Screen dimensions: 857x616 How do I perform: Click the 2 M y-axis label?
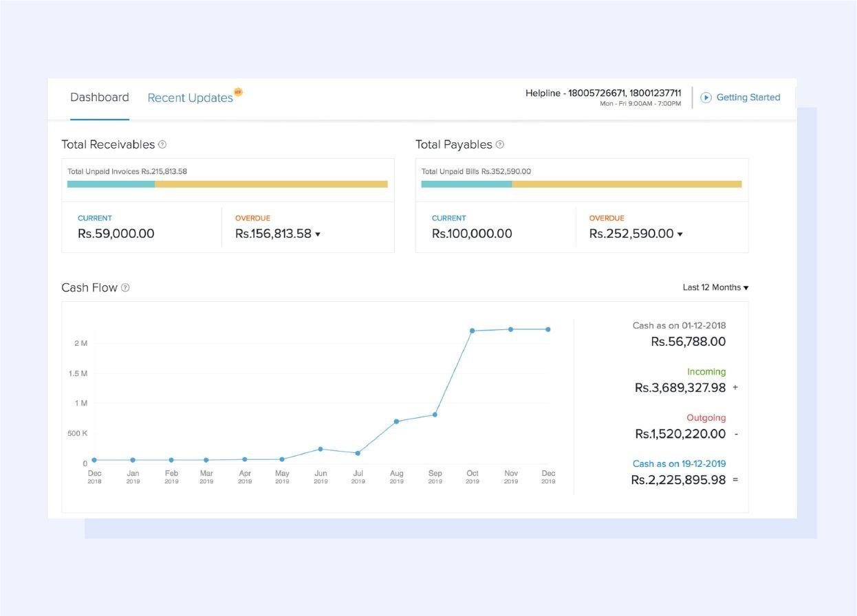[x=81, y=343]
